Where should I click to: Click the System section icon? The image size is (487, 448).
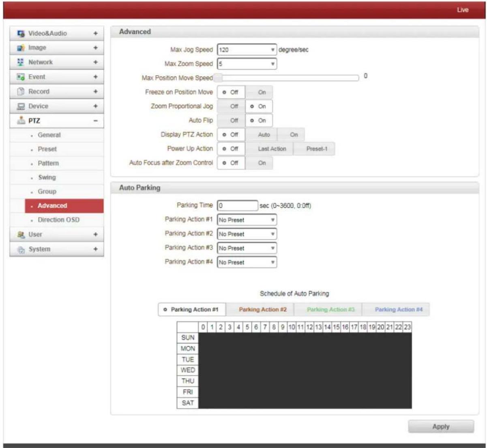click(21, 250)
